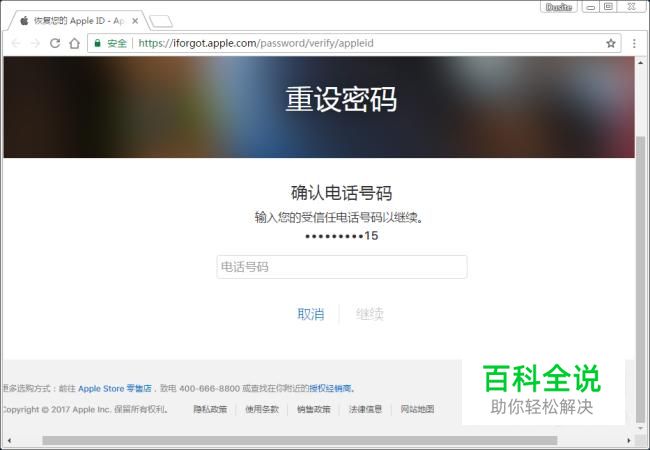Click the horizontal scrollbar left arrow

click(x=9, y=440)
